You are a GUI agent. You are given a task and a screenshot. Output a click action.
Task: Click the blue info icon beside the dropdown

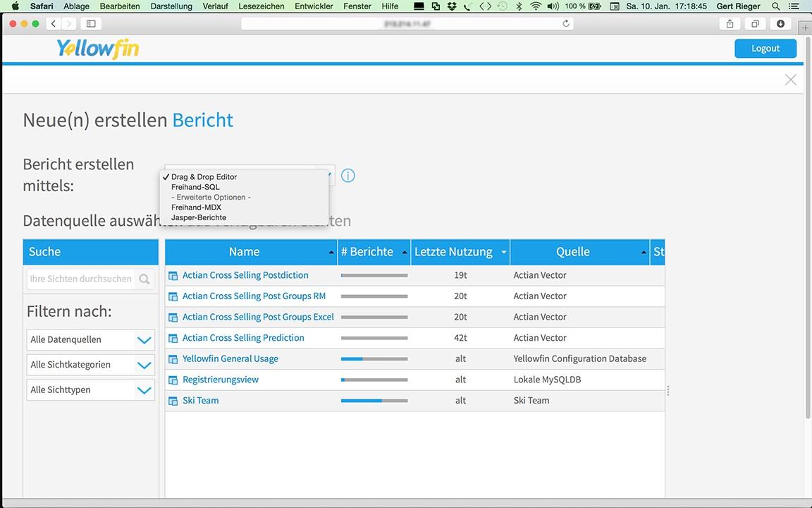coord(348,176)
